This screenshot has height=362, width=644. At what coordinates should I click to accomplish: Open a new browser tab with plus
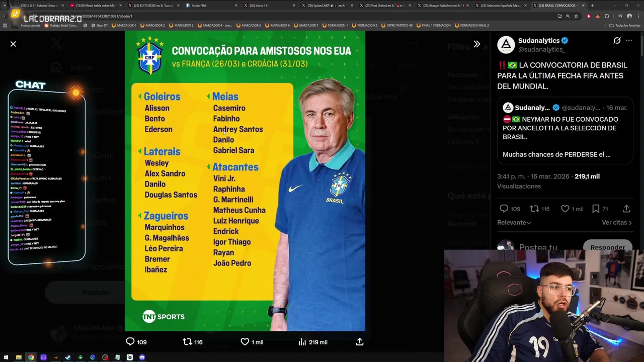592,6
